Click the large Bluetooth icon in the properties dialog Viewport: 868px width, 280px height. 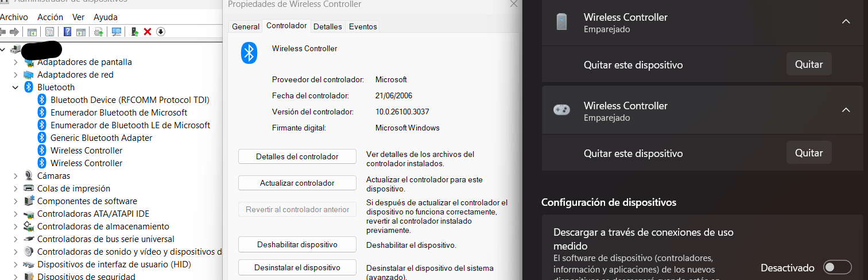tap(249, 53)
